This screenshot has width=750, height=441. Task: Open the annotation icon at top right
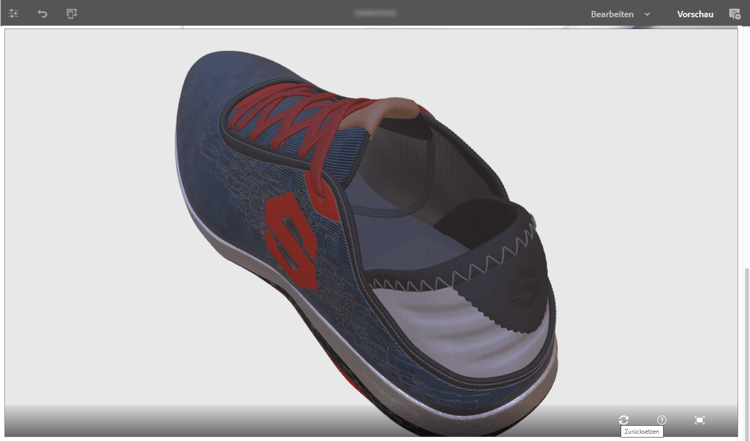pyautogui.click(x=734, y=14)
